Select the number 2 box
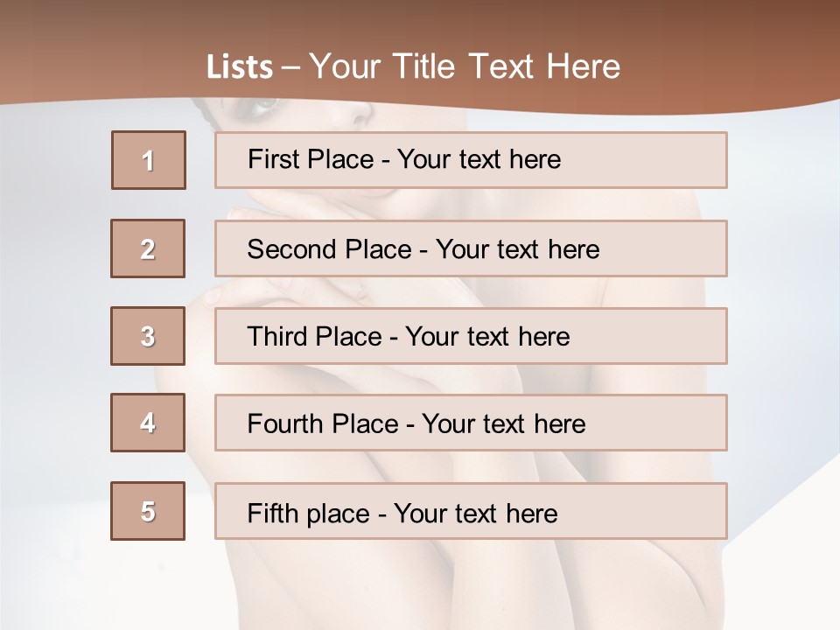Screen dimensions: 840x630 click(x=148, y=248)
